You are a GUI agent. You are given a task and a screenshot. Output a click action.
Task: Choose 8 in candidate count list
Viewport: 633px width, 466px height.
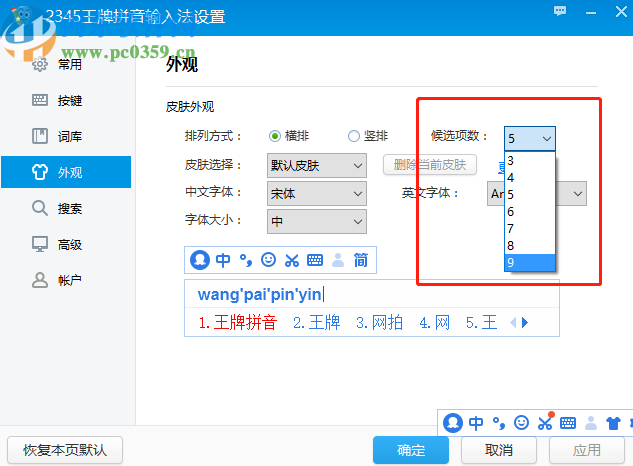click(530, 246)
